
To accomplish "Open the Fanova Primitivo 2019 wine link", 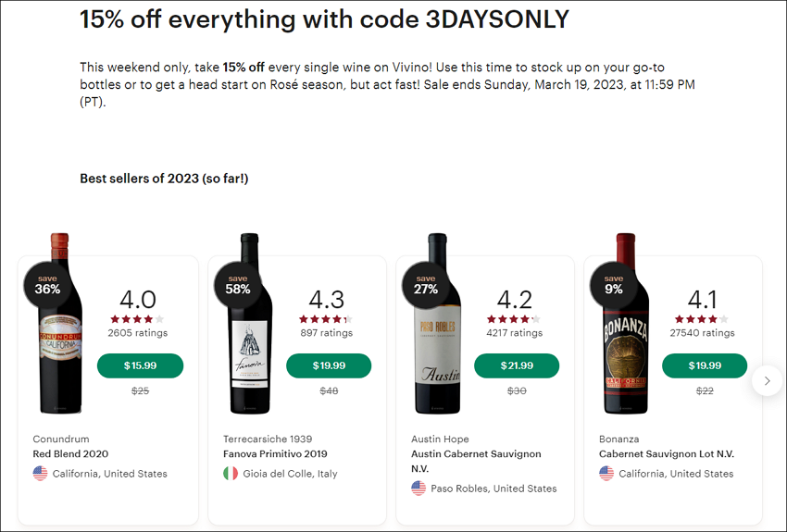I will click(x=275, y=453).
